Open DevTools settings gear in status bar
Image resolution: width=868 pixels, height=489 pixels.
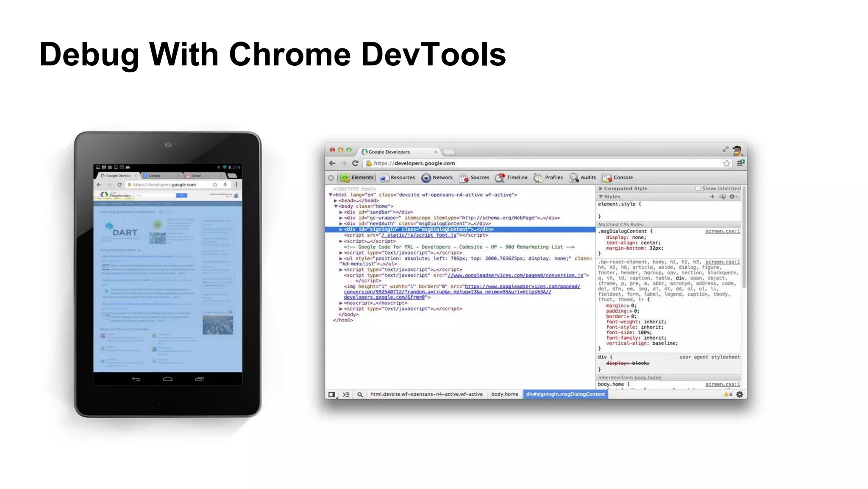(740, 394)
